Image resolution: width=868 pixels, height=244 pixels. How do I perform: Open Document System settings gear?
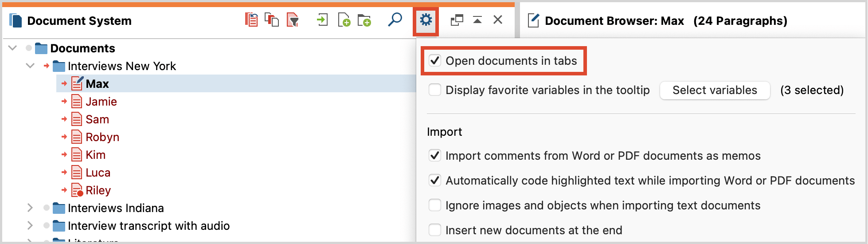[426, 20]
